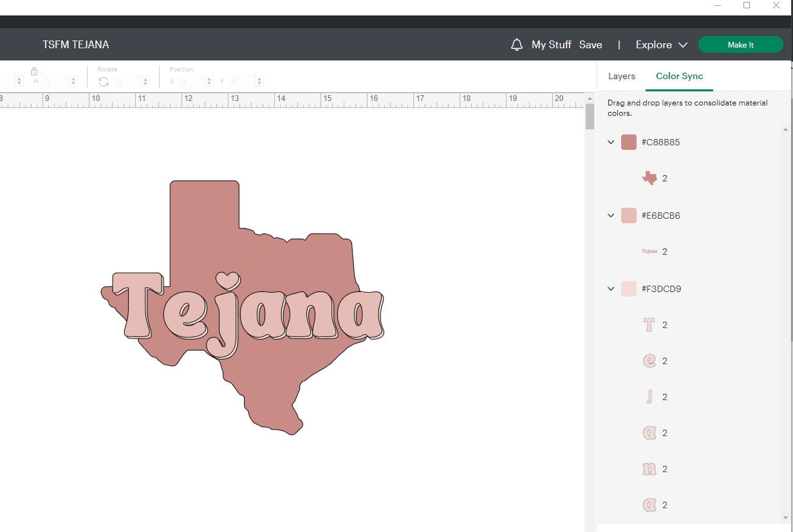Click the #F3DCD9 color swatch

pyautogui.click(x=628, y=289)
